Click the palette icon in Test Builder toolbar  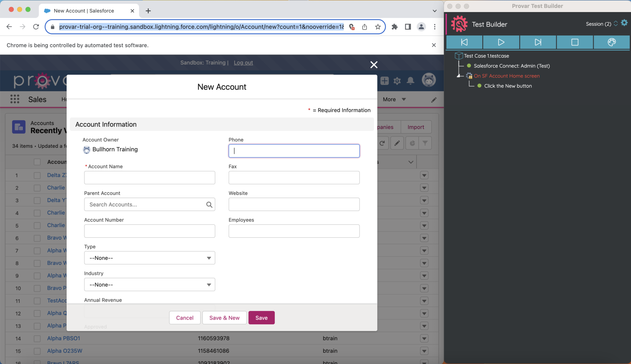pyautogui.click(x=611, y=42)
